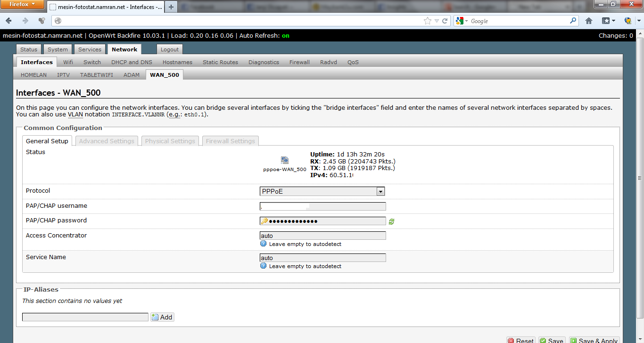Open the Firefox application menu button
Viewport: 644px width, 343px height.
point(23,5)
